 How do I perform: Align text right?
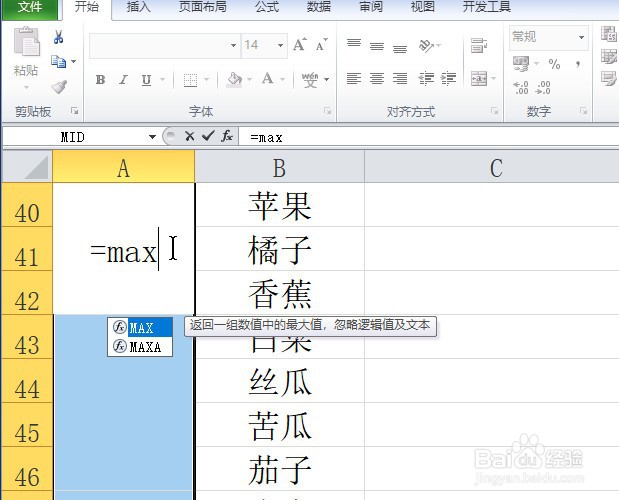coord(400,78)
